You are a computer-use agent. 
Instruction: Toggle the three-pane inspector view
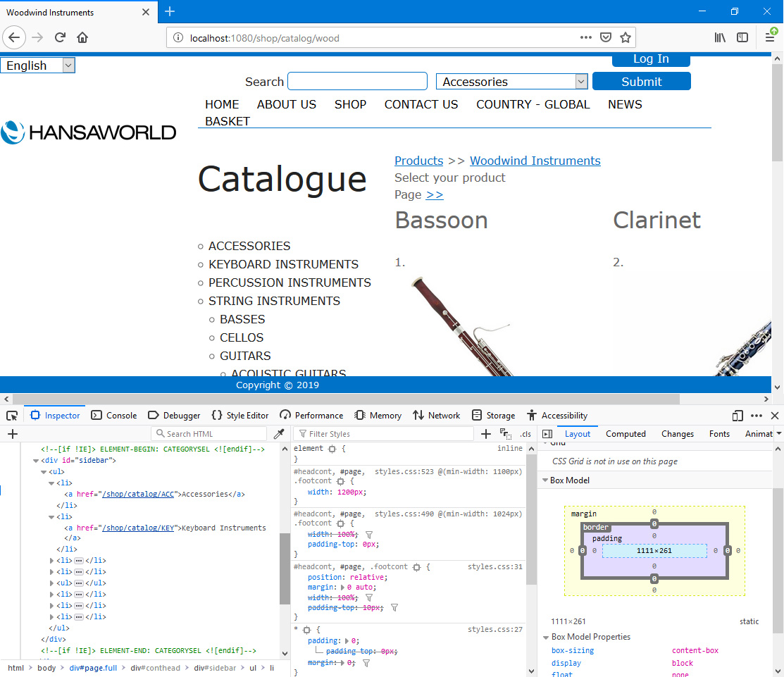click(x=547, y=434)
